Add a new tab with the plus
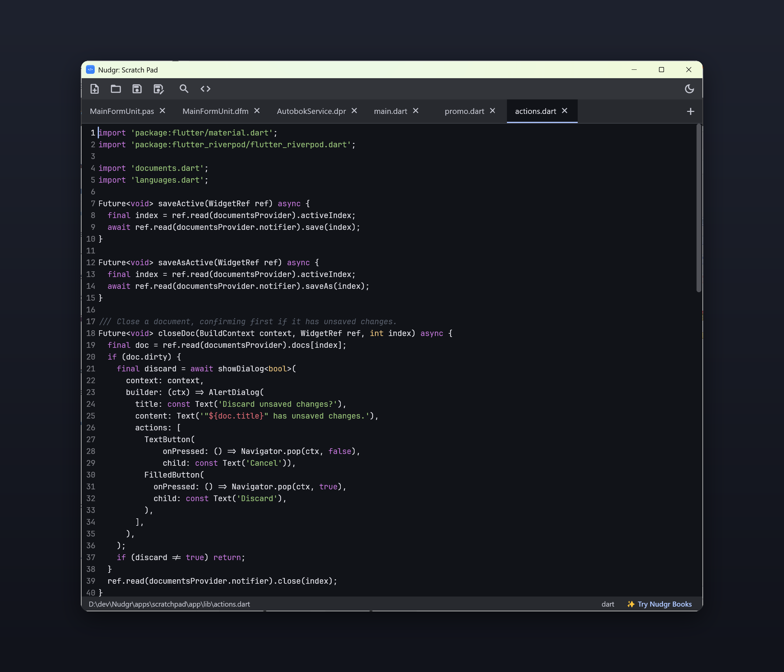The image size is (784, 672). pyautogui.click(x=691, y=111)
